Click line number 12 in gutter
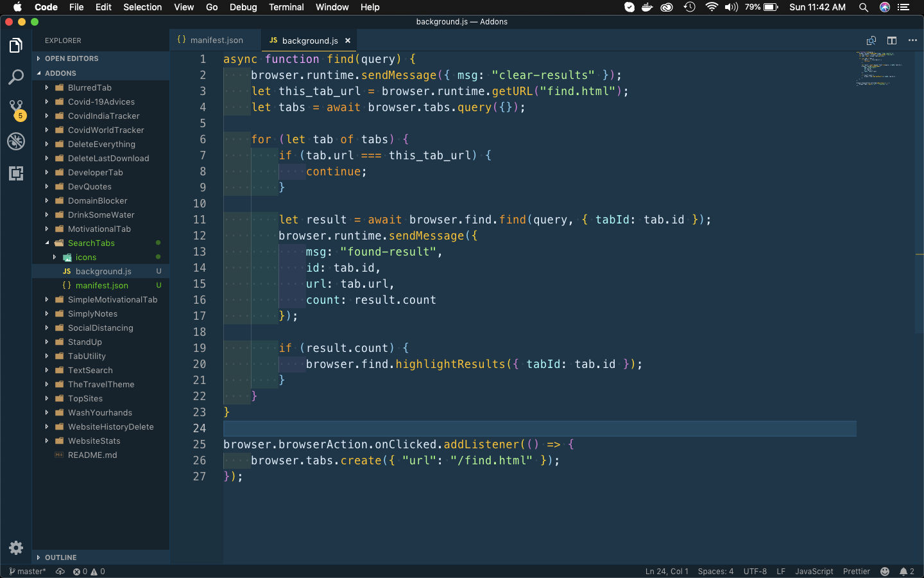The width and height of the screenshot is (924, 578). pos(200,236)
